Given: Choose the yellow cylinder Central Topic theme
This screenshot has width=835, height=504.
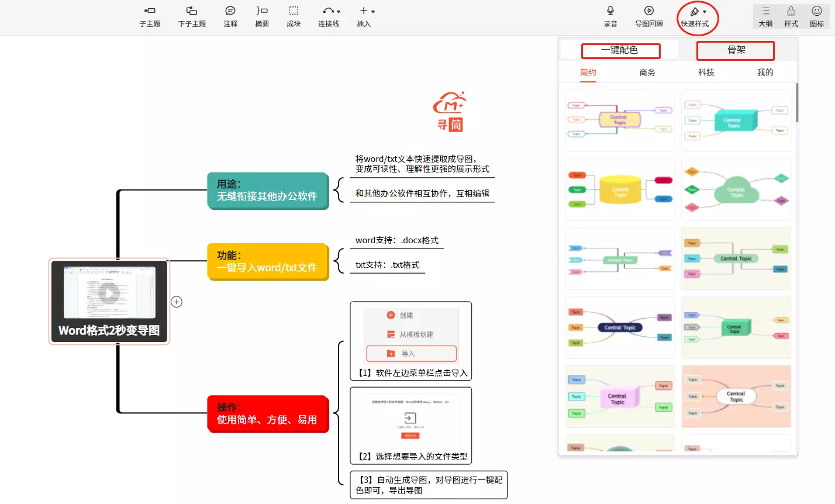Looking at the screenshot, I should [620, 189].
